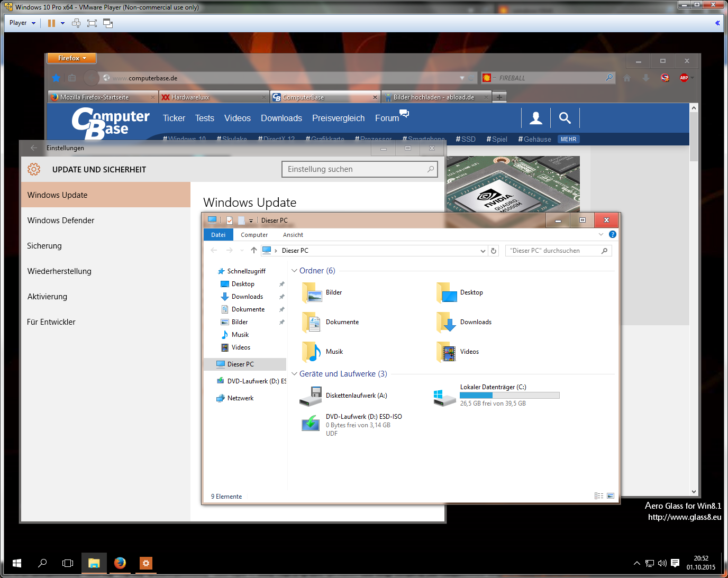Collapse the Geräte und Laufwerke group
The width and height of the screenshot is (728, 578).
click(295, 374)
